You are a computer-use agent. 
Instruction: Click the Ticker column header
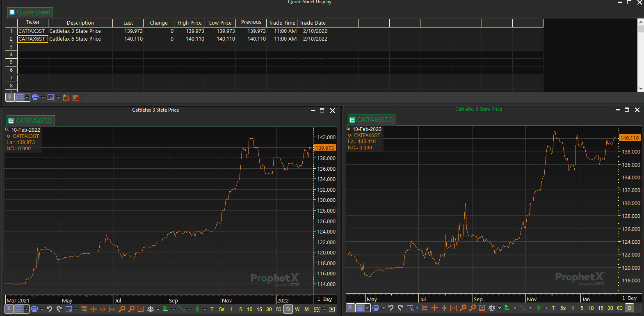[33, 23]
